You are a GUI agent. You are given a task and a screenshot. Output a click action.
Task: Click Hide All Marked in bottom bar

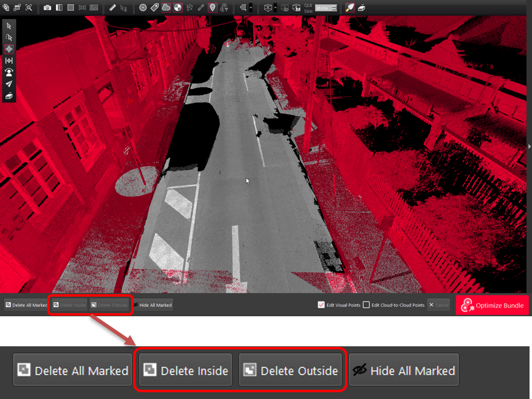point(153,305)
